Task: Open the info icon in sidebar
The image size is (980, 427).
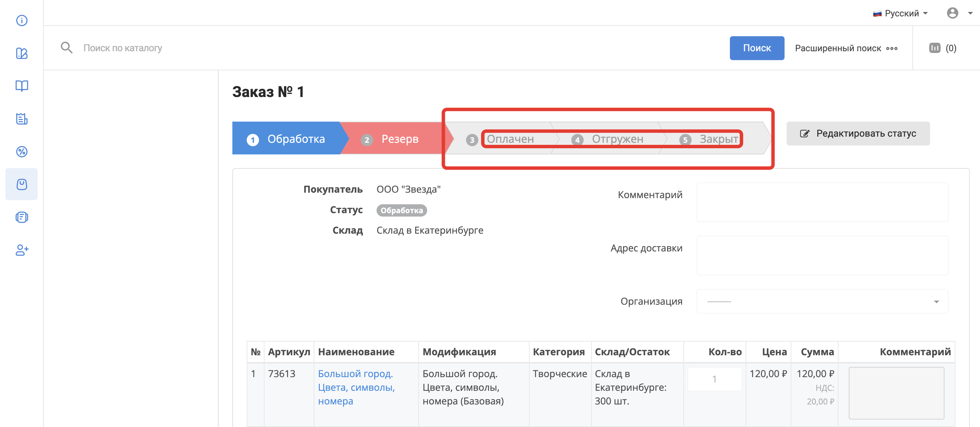Action: click(22, 20)
